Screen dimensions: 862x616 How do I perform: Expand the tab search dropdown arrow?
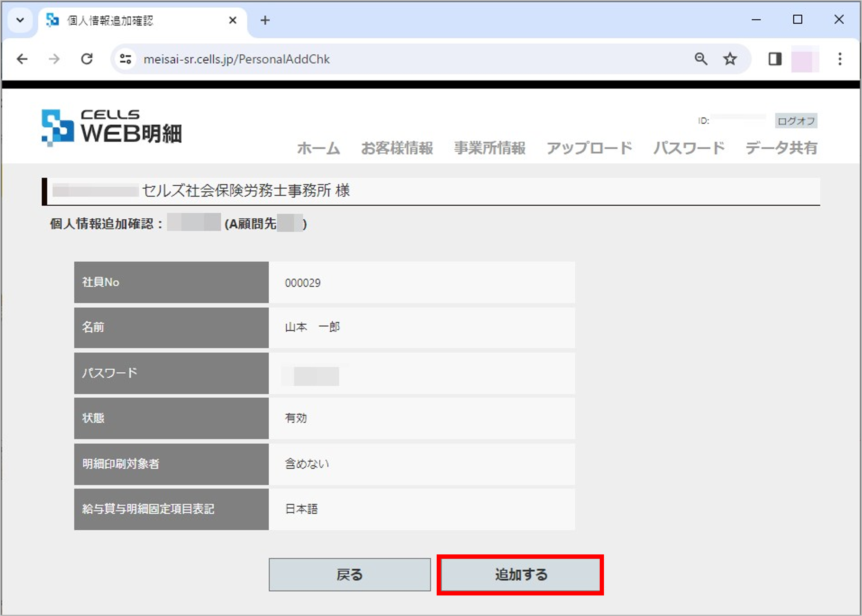(x=20, y=20)
